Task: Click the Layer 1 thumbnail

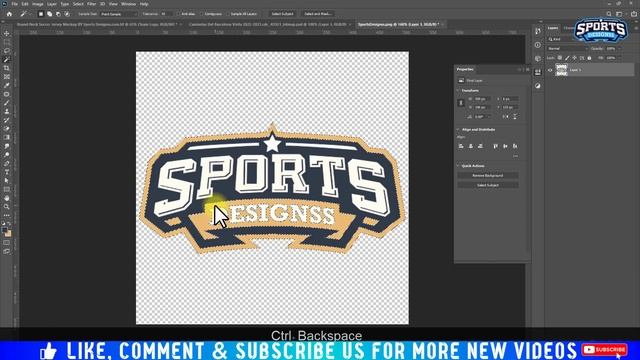Action: pos(562,70)
